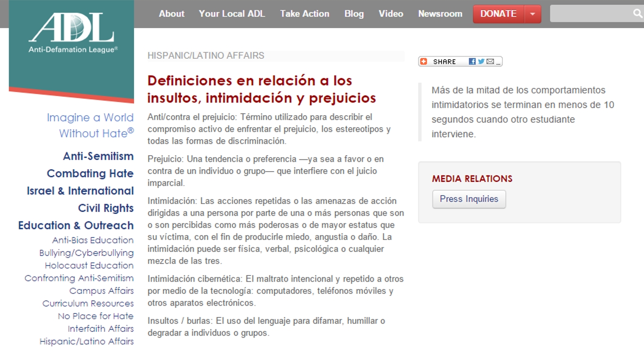Go to the Take Action menu
644x362 pixels.
click(304, 14)
